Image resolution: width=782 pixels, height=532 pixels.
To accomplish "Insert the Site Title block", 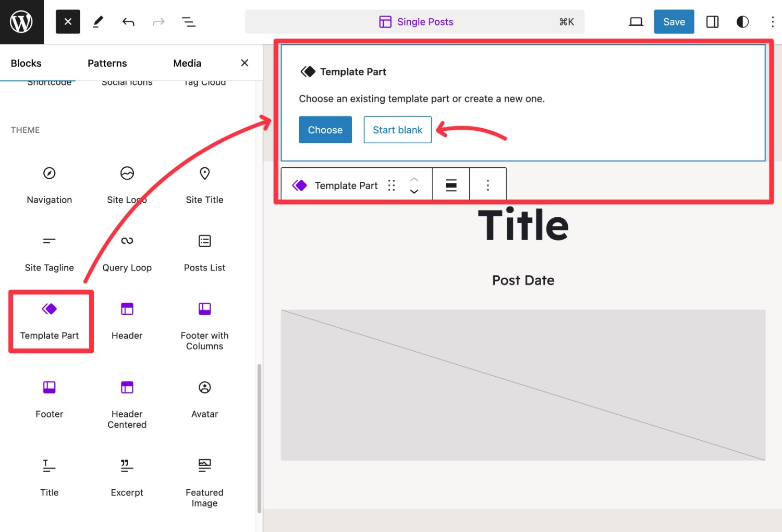I will 204,185.
